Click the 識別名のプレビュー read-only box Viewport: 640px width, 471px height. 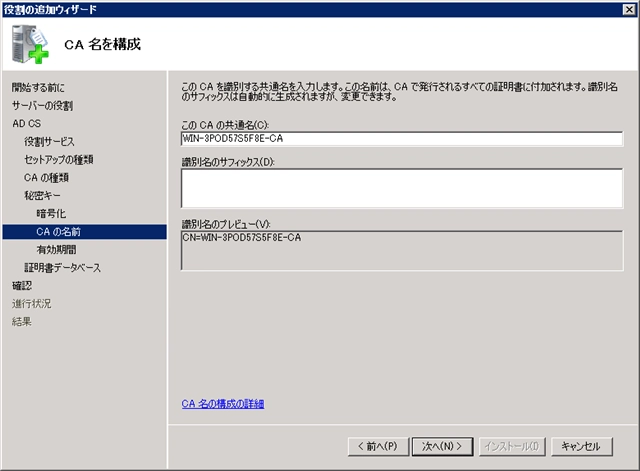[402, 250]
